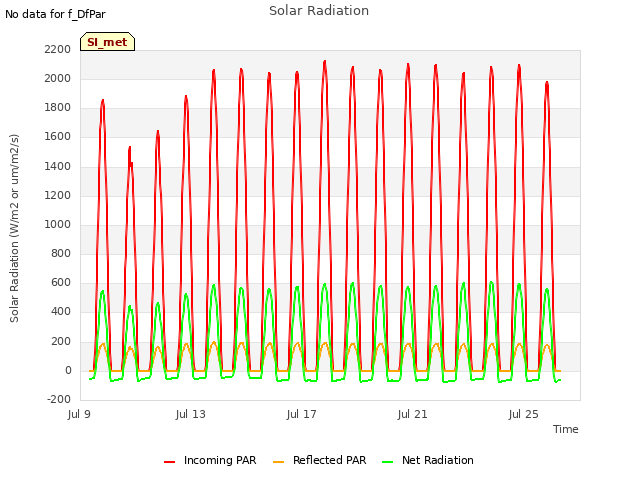Click the SI_met annotation label
This screenshot has height=480, width=640.
[x=107, y=42]
